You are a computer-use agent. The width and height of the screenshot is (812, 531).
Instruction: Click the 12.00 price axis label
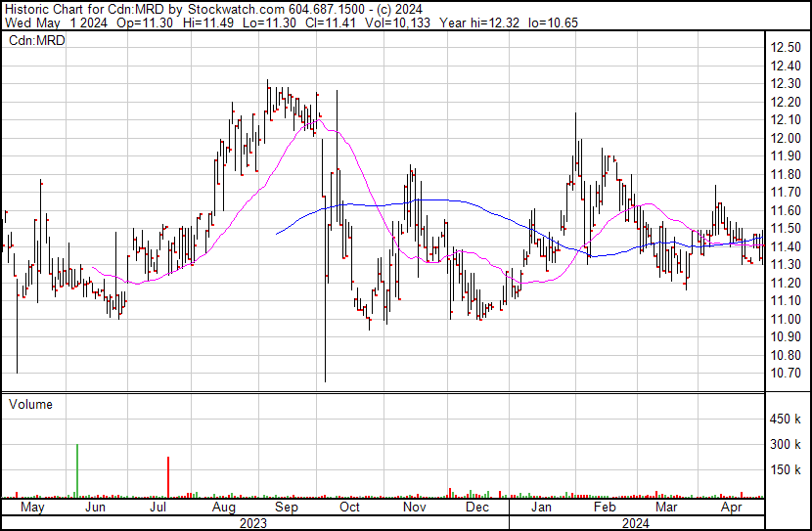(x=786, y=138)
